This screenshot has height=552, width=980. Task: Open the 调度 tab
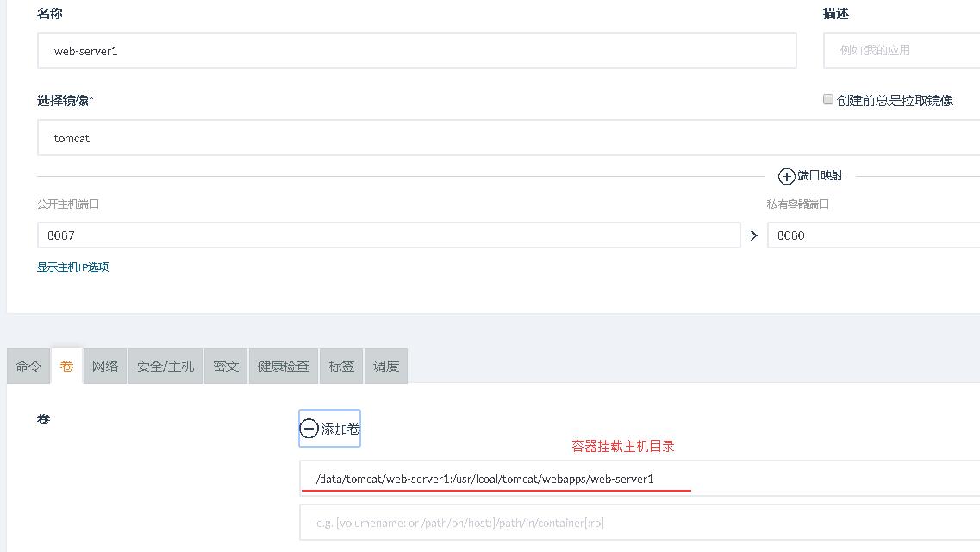(x=386, y=367)
